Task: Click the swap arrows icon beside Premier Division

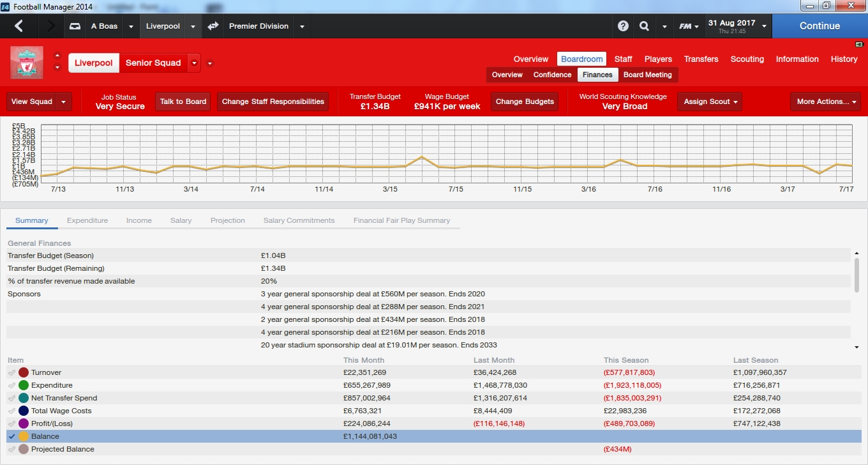Action: pos(213,26)
